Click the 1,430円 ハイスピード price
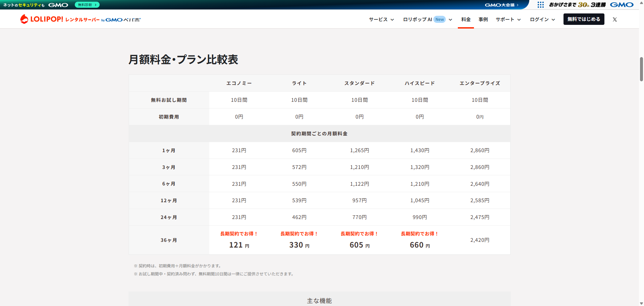644x306 pixels. (420, 150)
